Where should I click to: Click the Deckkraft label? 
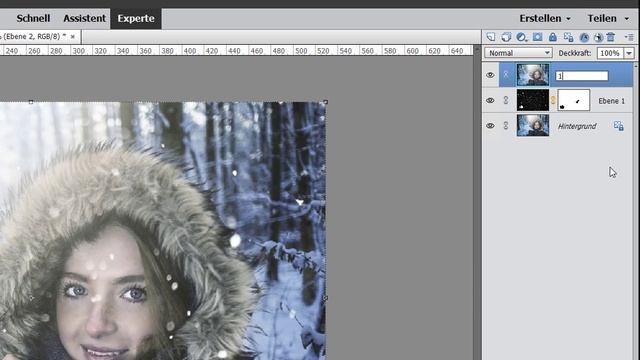575,53
